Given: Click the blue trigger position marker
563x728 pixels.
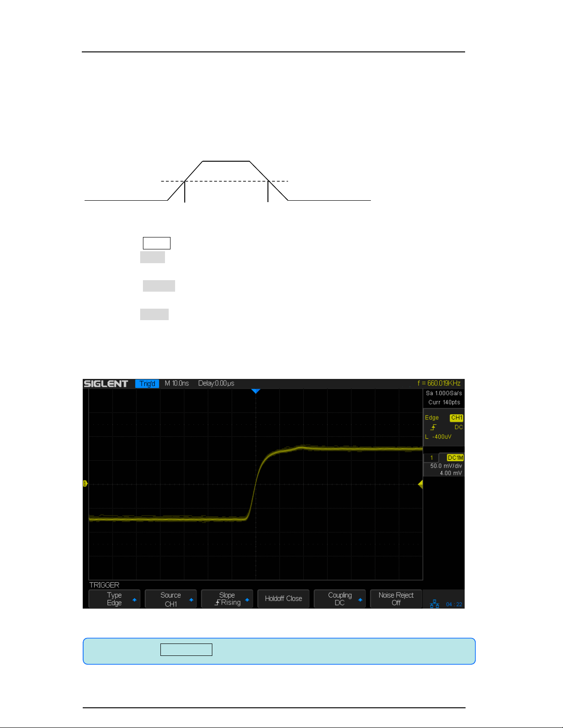Looking at the screenshot, I should [256, 391].
